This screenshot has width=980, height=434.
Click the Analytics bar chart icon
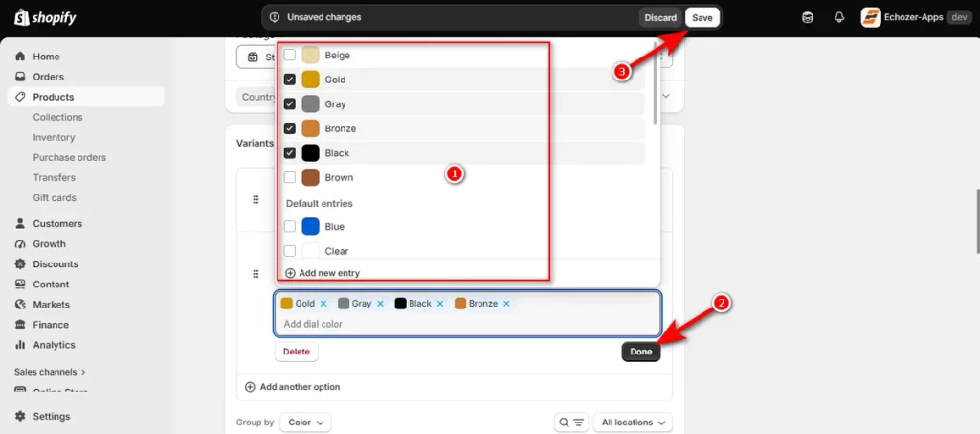[x=20, y=345]
